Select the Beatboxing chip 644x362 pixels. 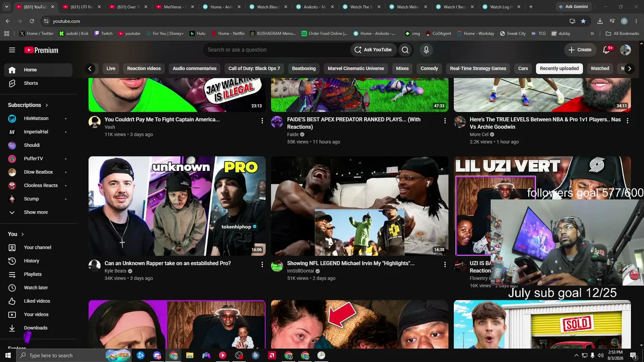coord(304,68)
